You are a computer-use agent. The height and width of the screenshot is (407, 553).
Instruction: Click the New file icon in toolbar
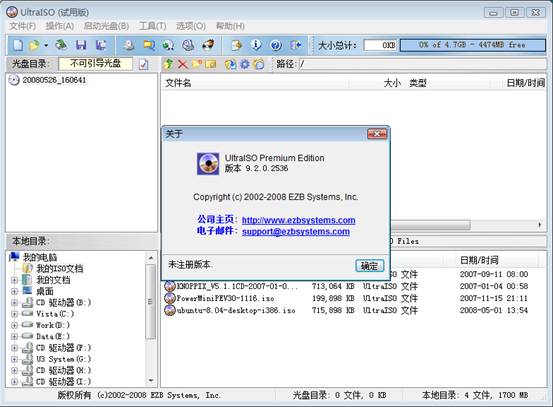(x=18, y=45)
